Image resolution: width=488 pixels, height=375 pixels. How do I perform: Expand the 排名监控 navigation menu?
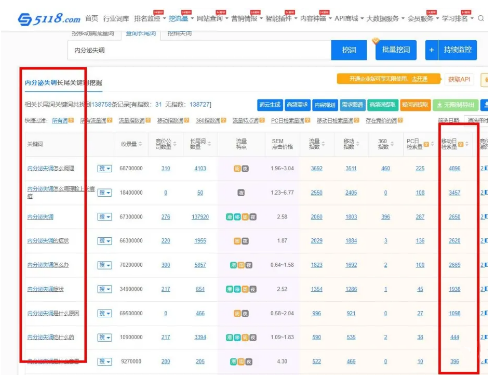click(150, 19)
